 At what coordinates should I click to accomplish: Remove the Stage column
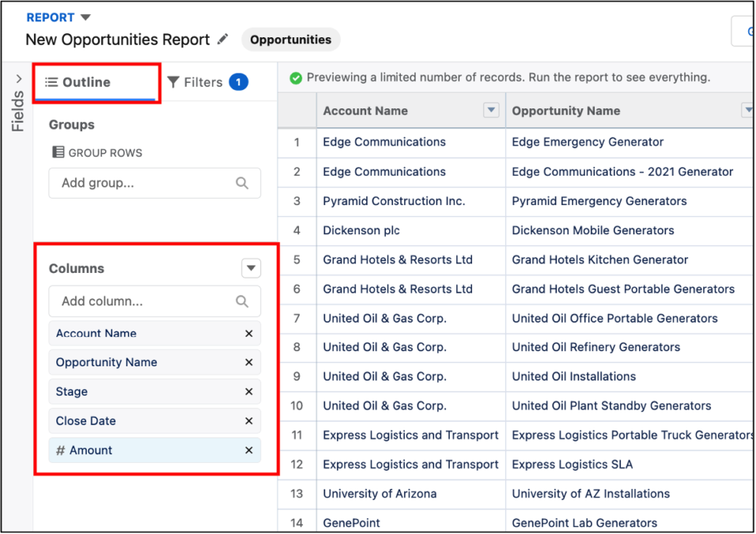248,391
